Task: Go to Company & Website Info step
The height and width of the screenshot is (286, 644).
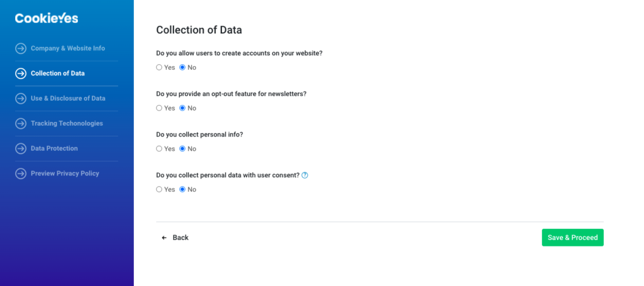Action: click(x=67, y=48)
